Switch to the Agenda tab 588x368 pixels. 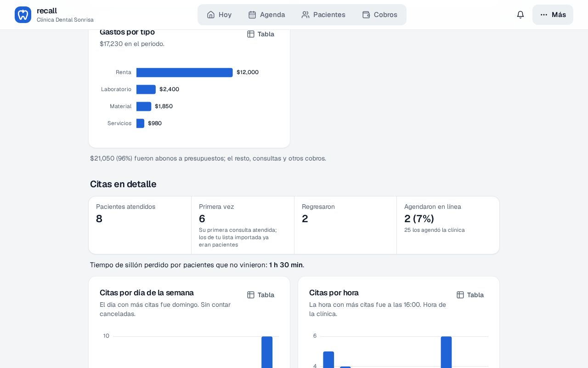[266, 15]
